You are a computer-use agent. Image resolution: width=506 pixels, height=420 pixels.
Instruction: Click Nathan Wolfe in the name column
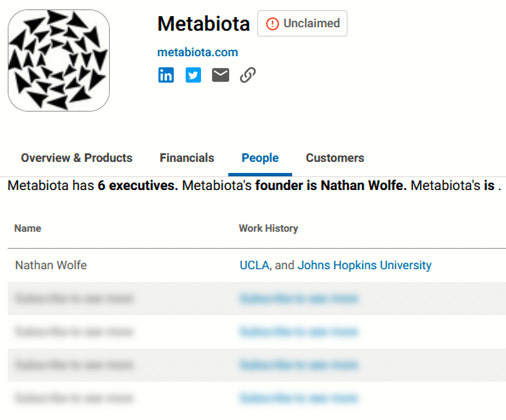(x=51, y=266)
